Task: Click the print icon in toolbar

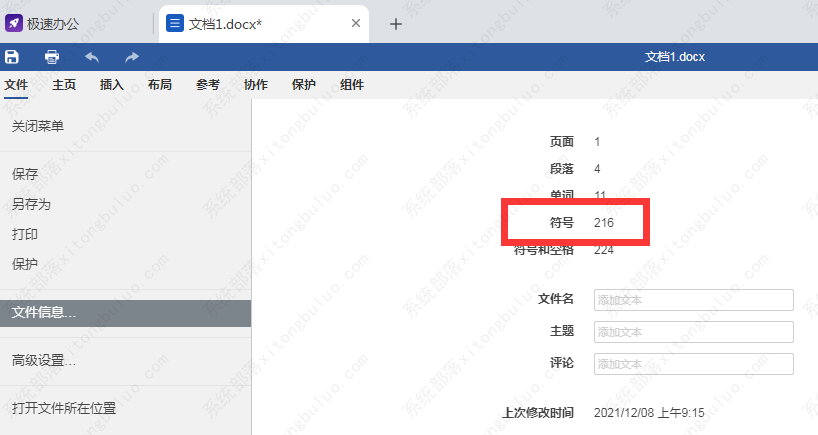Action: pyautogui.click(x=52, y=56)
